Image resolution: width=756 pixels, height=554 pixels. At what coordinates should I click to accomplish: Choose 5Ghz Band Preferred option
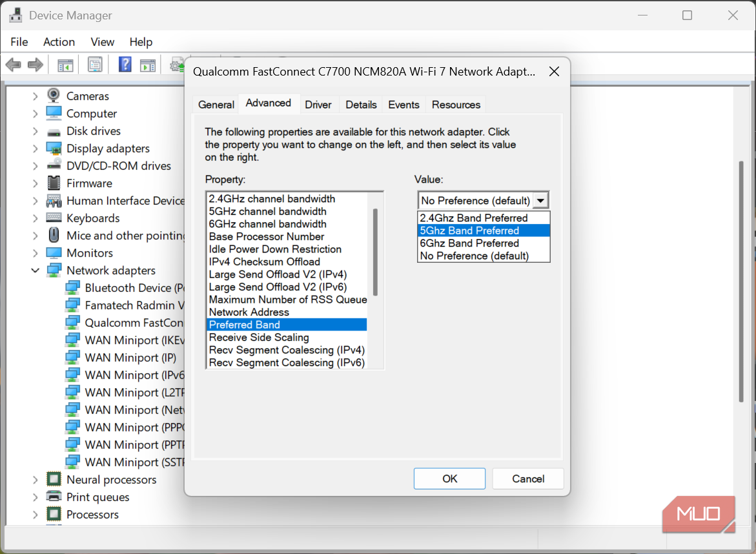pyautogui.click(x=484, y=231)
